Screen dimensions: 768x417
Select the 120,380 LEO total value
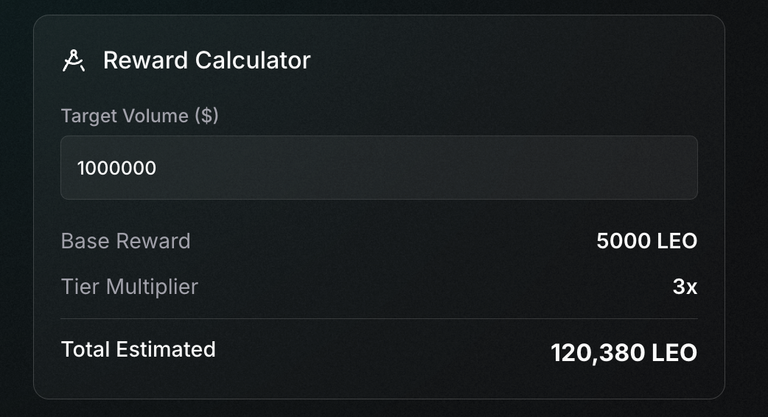624,353
